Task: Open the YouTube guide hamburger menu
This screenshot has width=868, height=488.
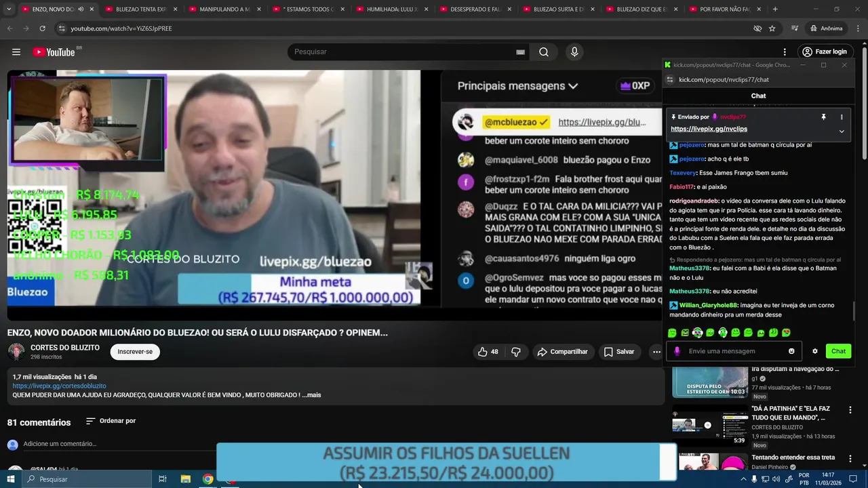Action: click(x=16, y=52)
